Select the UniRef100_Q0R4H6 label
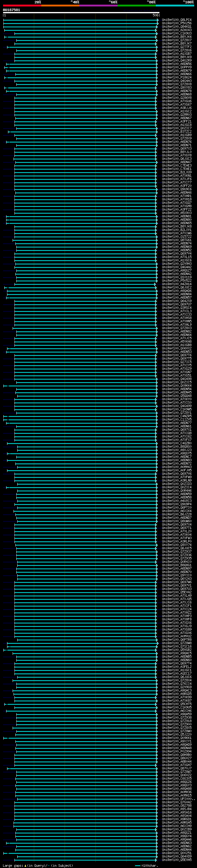Image resolution: width=197 pixels, height=868 pixels. click(x=177, y=491)
